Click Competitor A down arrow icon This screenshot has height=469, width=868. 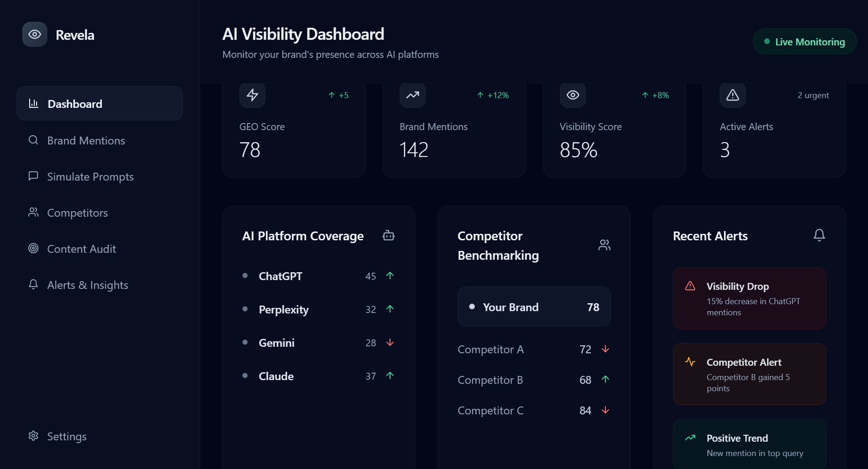click(605, 349)
